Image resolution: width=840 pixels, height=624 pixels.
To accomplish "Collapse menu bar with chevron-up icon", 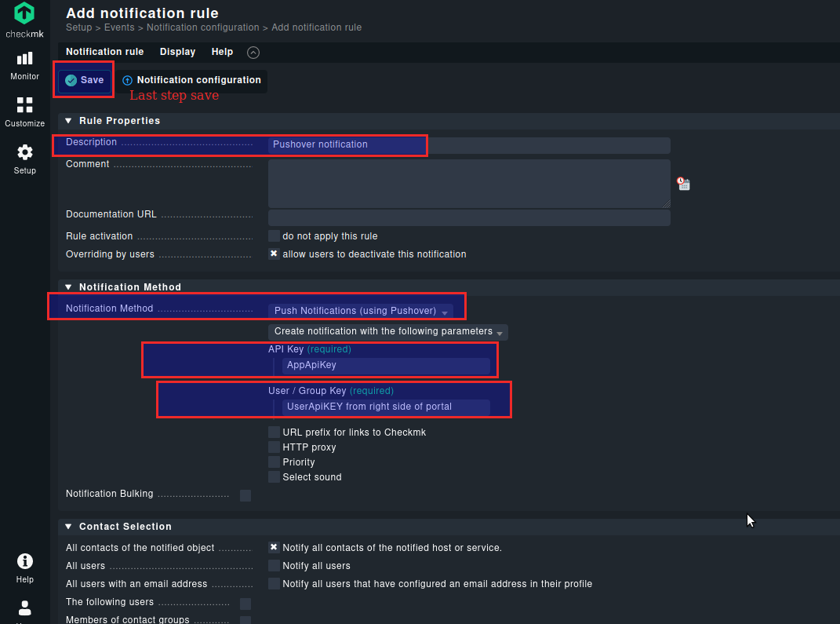I will [x=253, y=53].
